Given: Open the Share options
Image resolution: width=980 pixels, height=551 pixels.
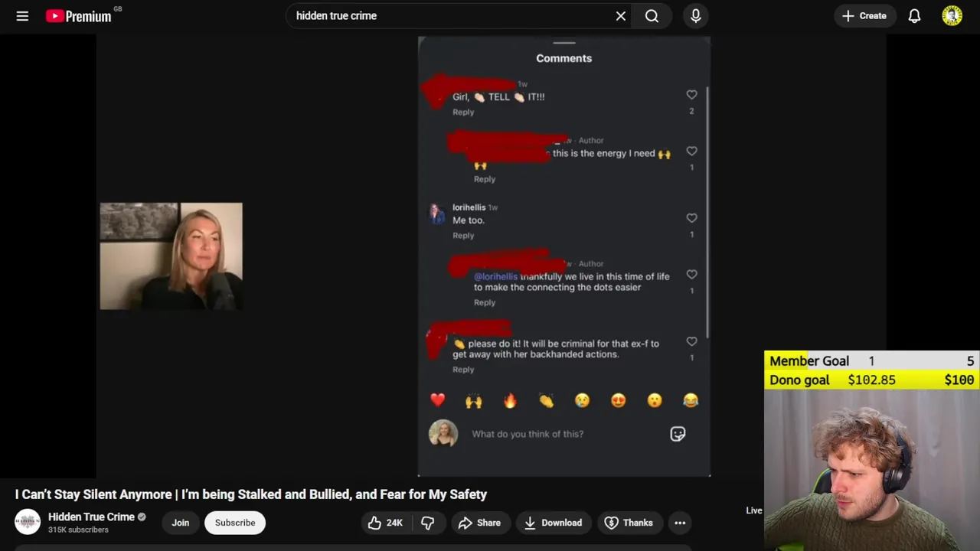Looking at the screenshot, I should (479, 523).
